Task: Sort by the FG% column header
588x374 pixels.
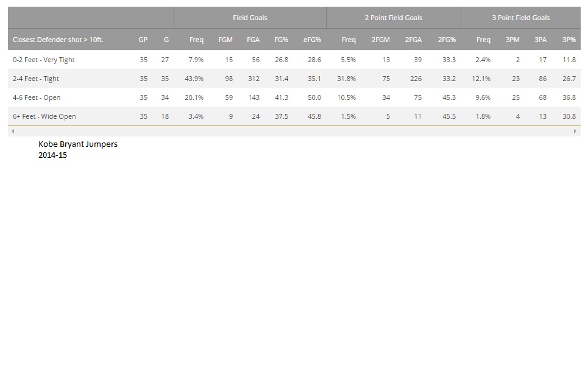Action: coord(281,40)
